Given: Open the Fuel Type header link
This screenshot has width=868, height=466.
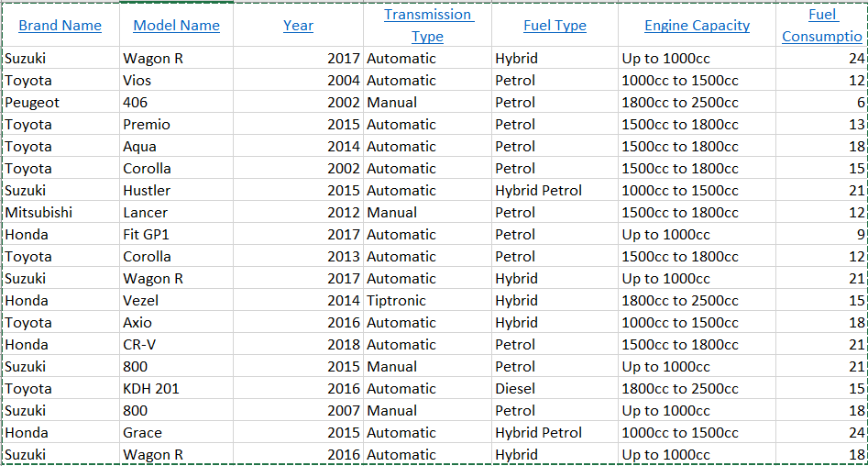Looking at the screenshot, I should pos(555,26).
